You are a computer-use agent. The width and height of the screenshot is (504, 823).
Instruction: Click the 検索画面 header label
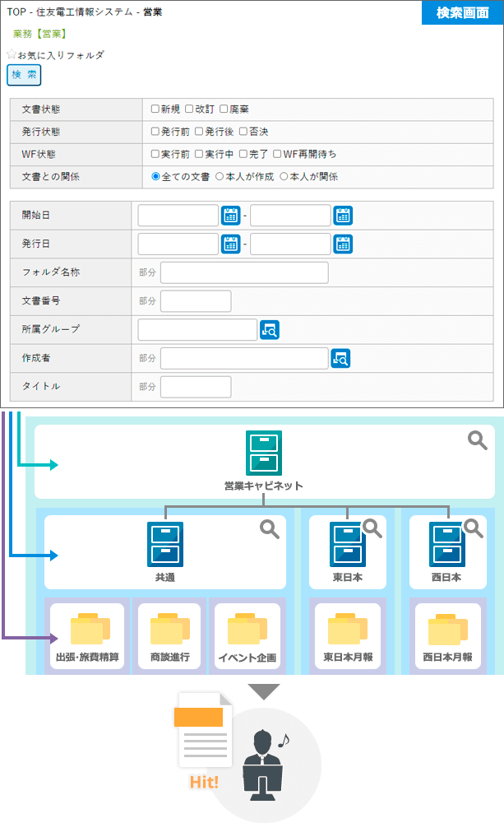pos(463,12)
